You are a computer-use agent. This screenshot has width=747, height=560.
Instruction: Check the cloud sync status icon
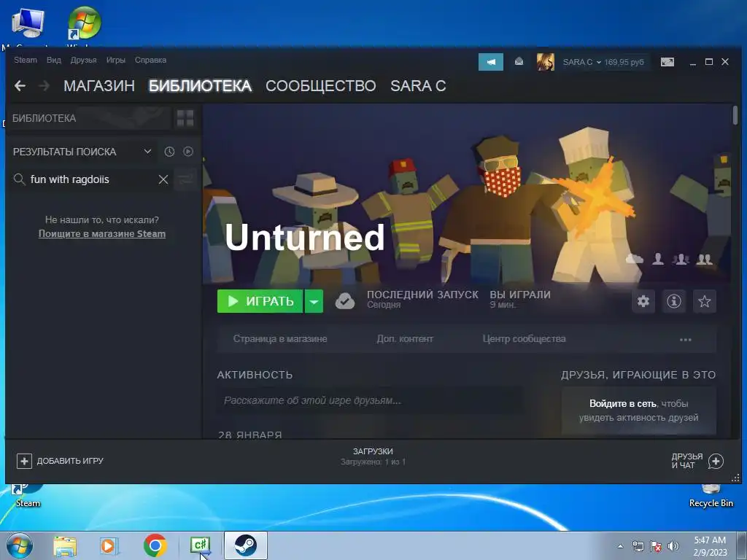pos(344,301)
